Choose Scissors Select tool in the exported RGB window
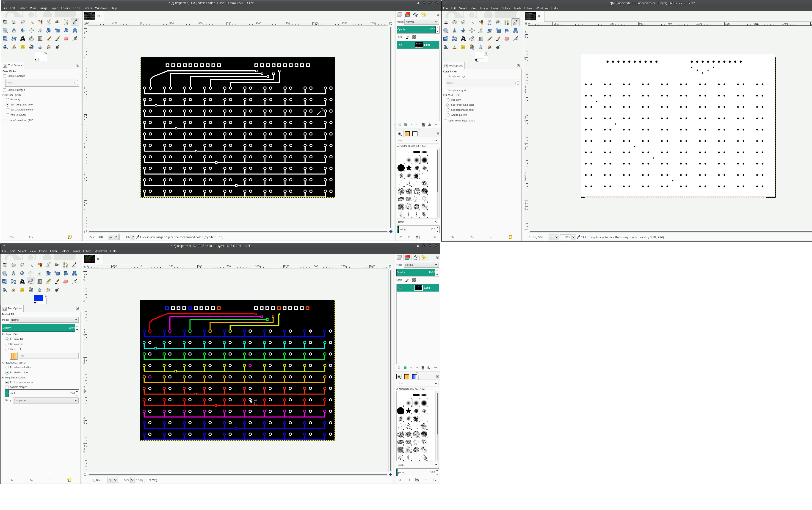This screenshot has height=510, width=812. (x=48, y=265)
